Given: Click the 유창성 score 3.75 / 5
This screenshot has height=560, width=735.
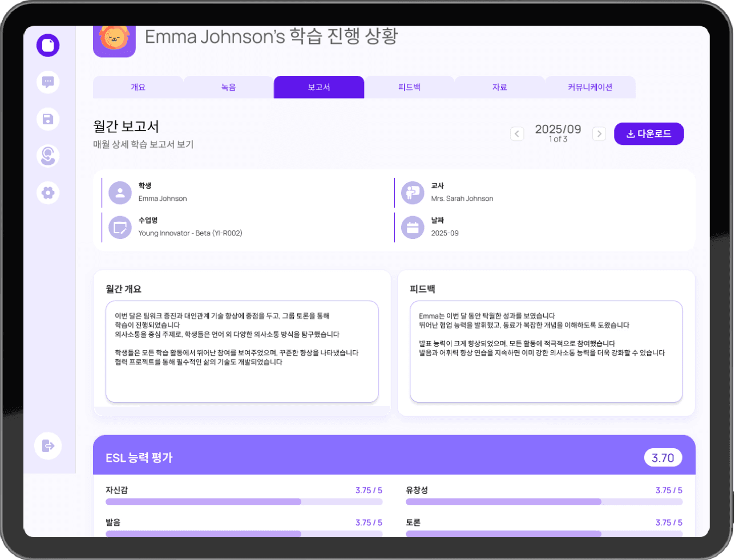Looking at the screenshot, I should coord(669,490).
